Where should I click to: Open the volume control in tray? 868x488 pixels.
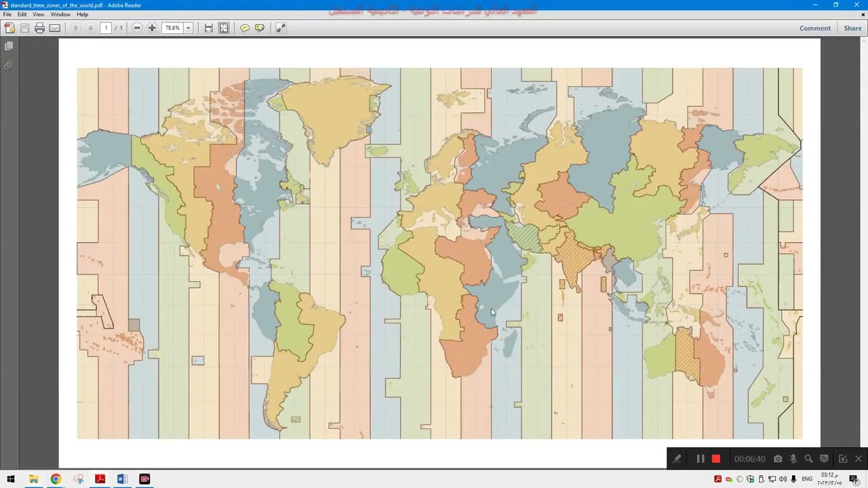coord(783,479)
